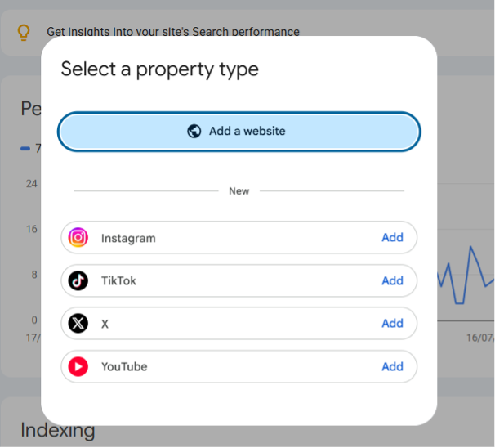Click the TikTok logo icon
495x448 pixels.
pyautogui.click(x=78, y=280)
